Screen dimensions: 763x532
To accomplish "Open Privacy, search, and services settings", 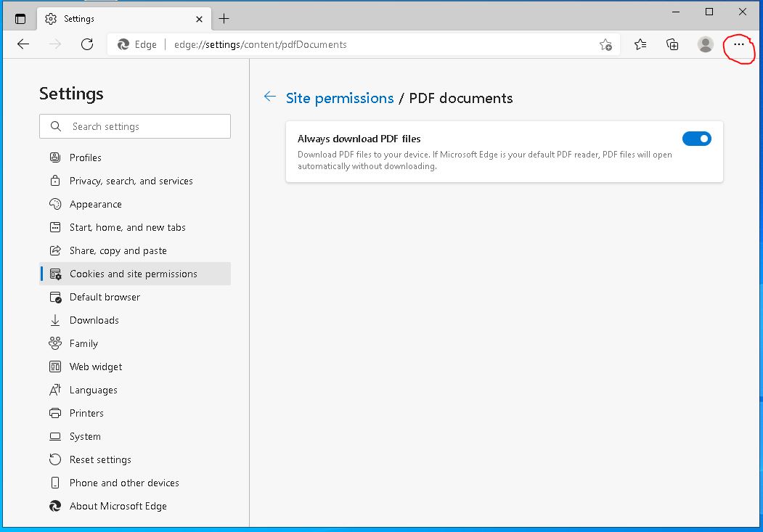I will coord(135,181).
